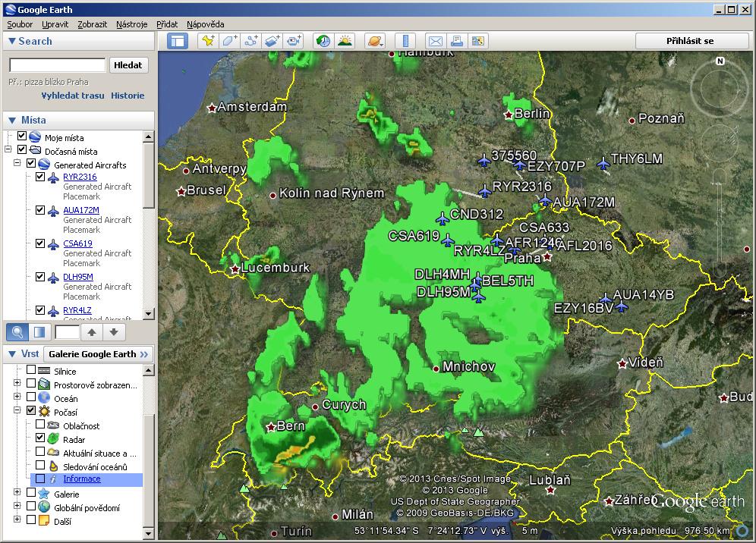Show historical imagery clock icon
This screenshot has height=543, width=756.
coord(323,41)
